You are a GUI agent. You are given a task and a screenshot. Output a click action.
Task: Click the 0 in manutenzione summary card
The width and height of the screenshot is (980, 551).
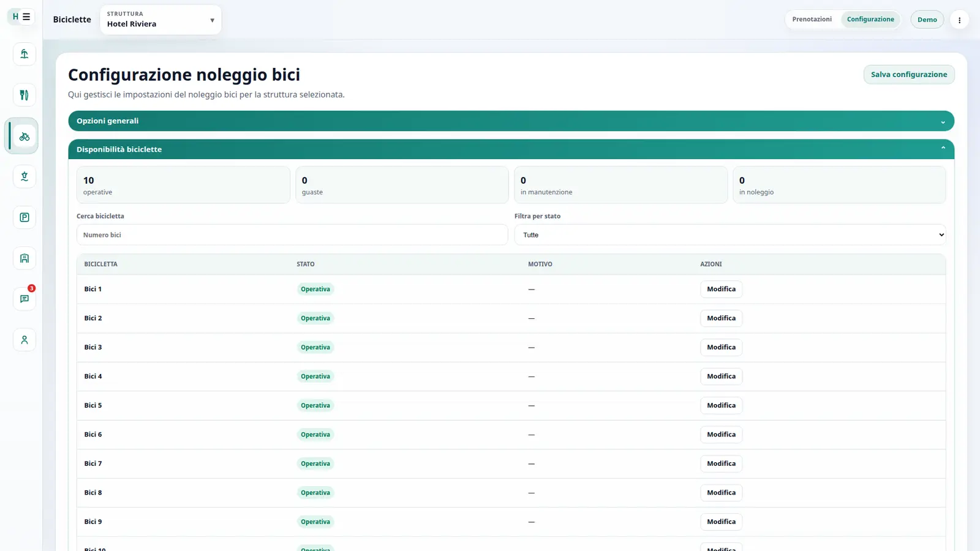[x=620, y=185]
